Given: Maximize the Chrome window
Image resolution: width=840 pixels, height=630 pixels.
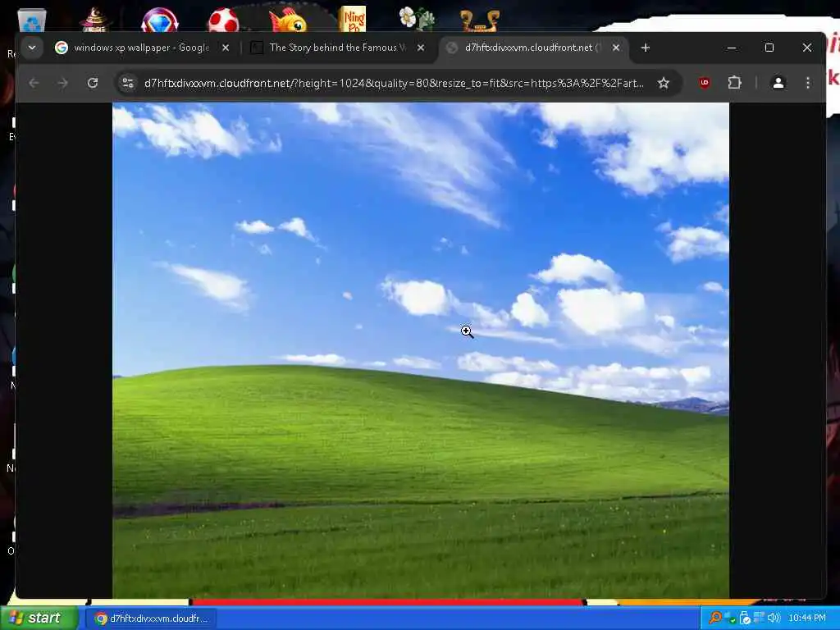Looking at the screenshot, I should coord(769,48).
